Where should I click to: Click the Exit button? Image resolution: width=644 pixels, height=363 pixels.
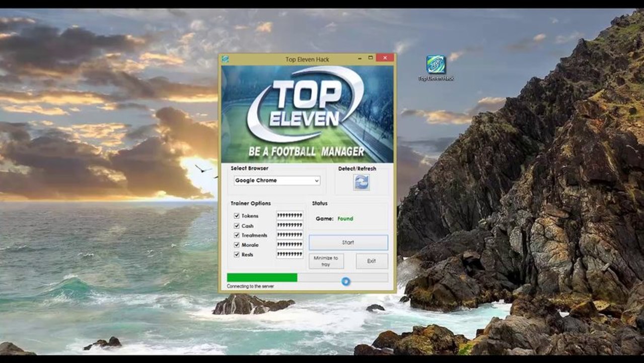click(372, 261)
